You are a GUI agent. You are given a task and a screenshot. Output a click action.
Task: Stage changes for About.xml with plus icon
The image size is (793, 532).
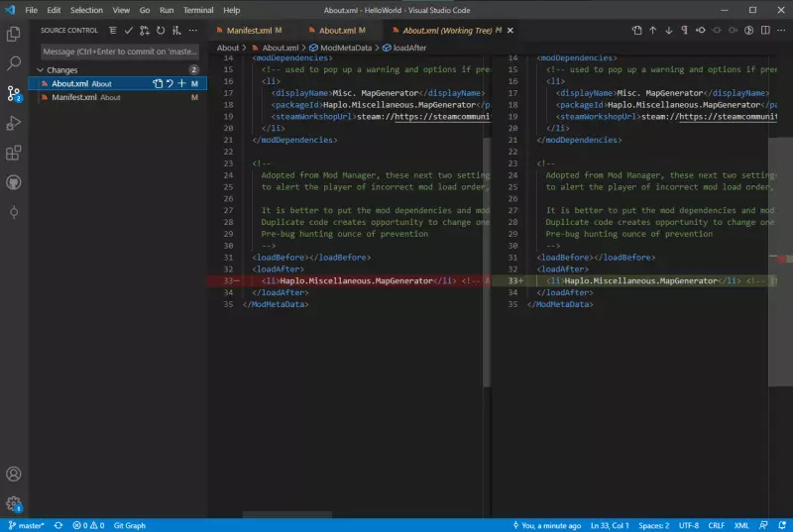click(x=181, y=84)
